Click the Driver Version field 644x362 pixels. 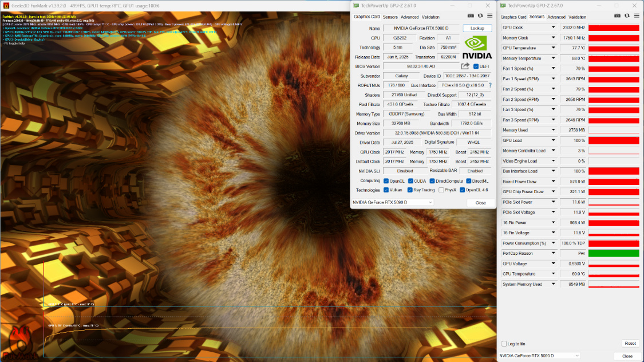437,133
